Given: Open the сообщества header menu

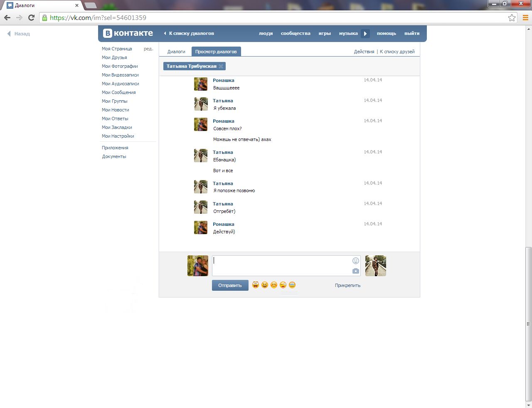Looking at the screenshot, I should pos(296,34).
